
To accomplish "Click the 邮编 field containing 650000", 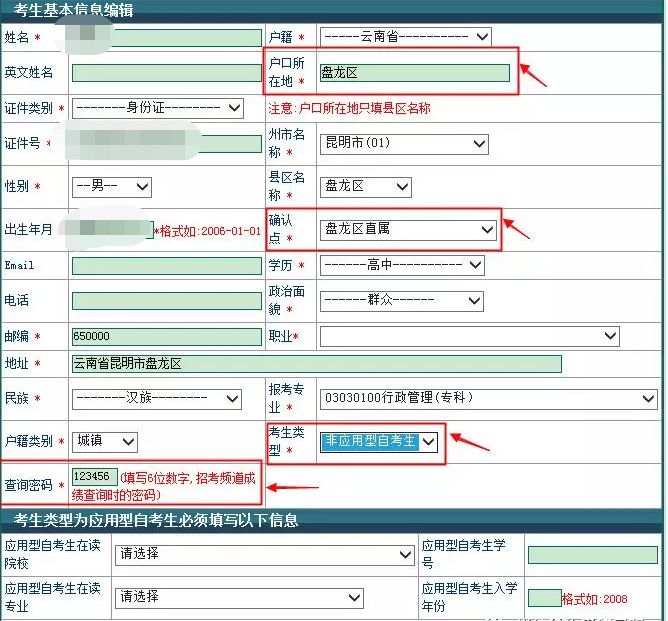I will point(166,337).
